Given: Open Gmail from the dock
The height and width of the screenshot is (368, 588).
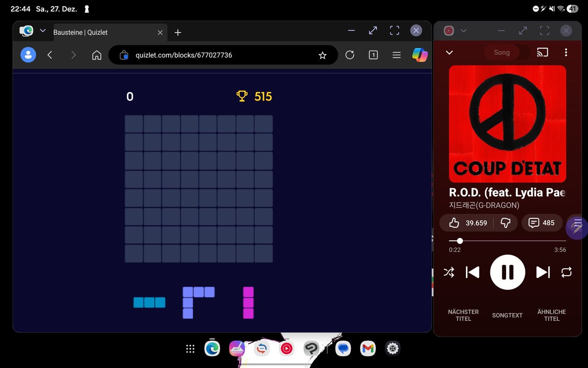Looking at the screenshot, I should click(368, 349).
